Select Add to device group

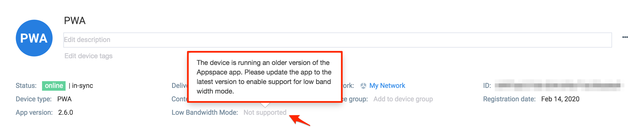(403, 99)
